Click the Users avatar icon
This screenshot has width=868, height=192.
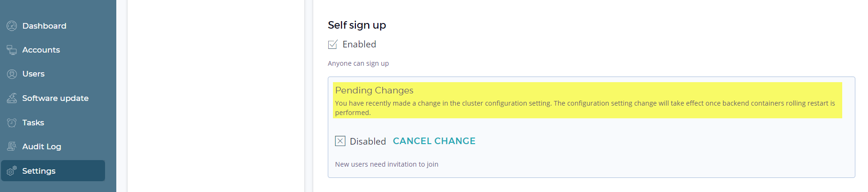tap(12, 74)
